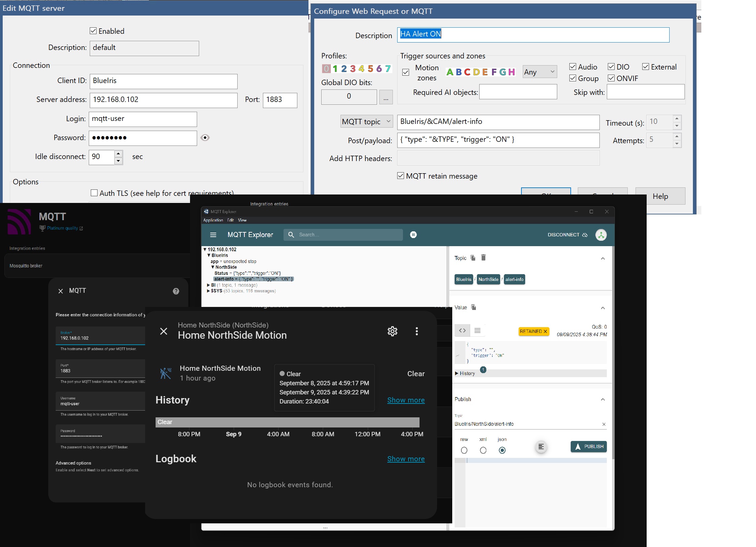Uncheck MQTT retain message checkbox
Viewport: 756px width, 547px height.
401,176
